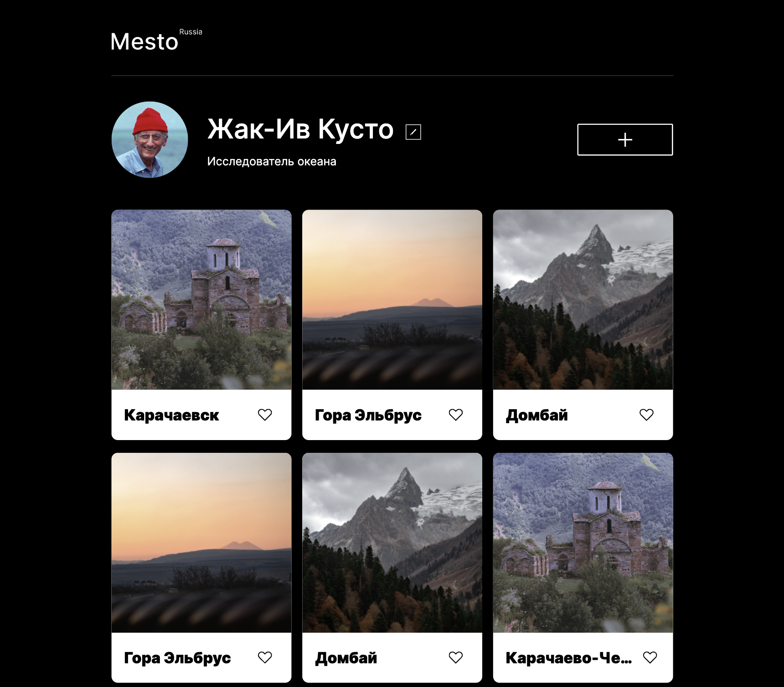The height and width of the screenshot is (687, 784).
Task: Like the Карачаевск card with heart icon
Action: pyautogui.click(x=265, y=415)
